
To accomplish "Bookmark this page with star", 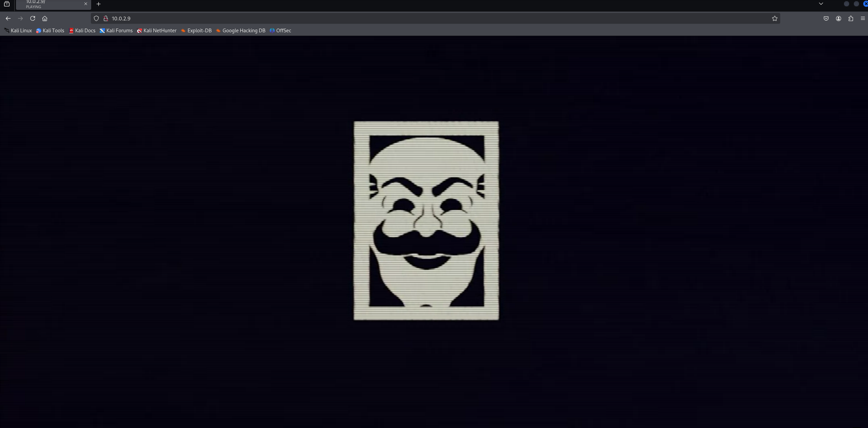I will [x=774, y=18].
